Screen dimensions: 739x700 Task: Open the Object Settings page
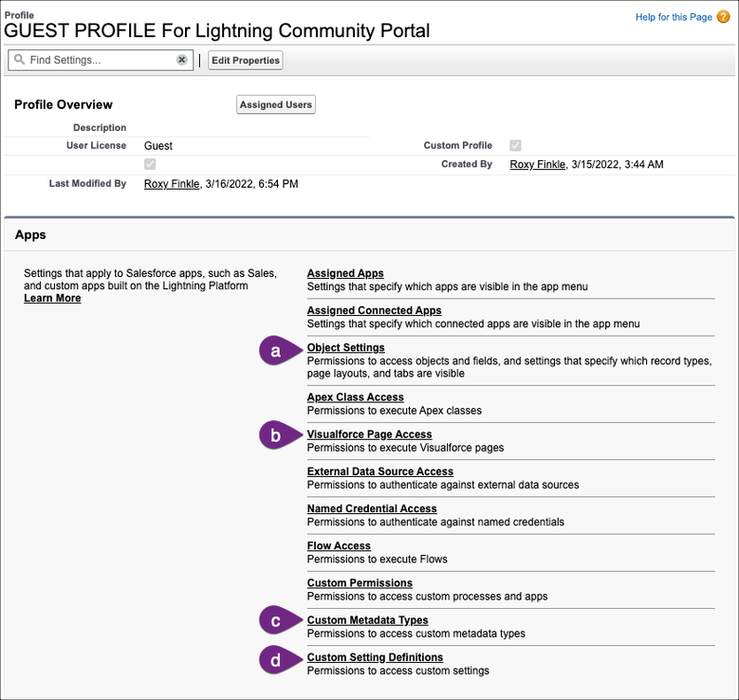tap(345, 348)
